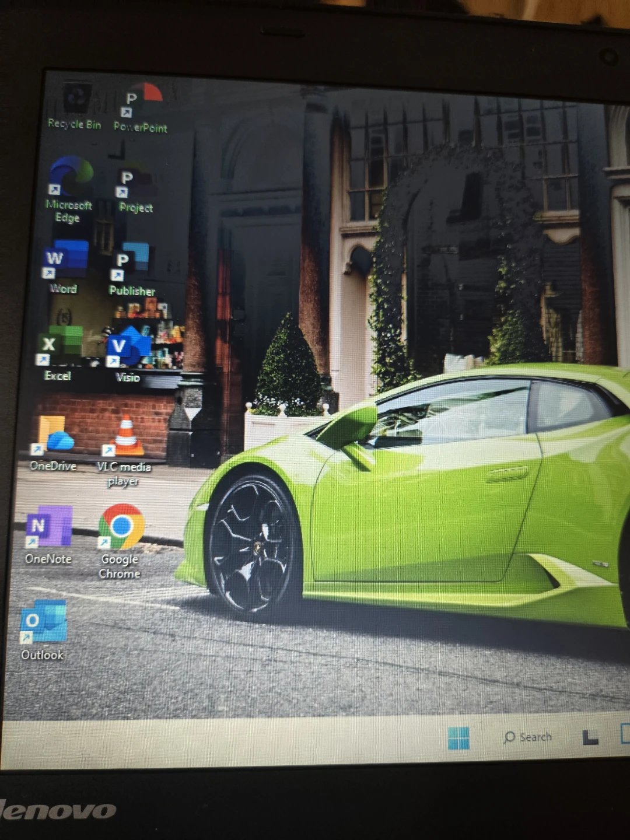Image resolution: width=630 pixels, height=840 pixels.
Task: Select the Outlook desktop shortcut
Action: (44, 624)
